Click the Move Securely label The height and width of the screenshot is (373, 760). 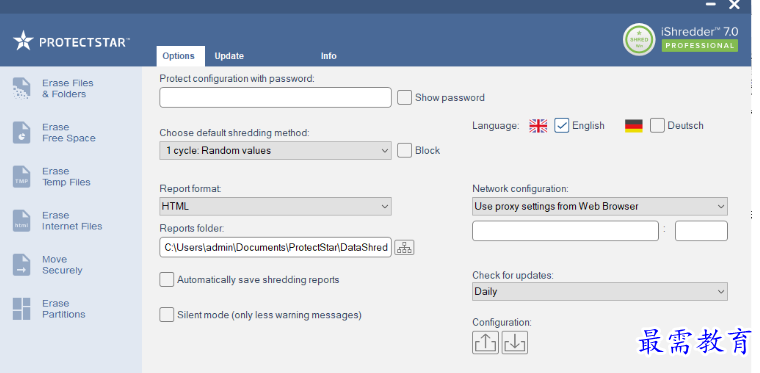point(62,265)
